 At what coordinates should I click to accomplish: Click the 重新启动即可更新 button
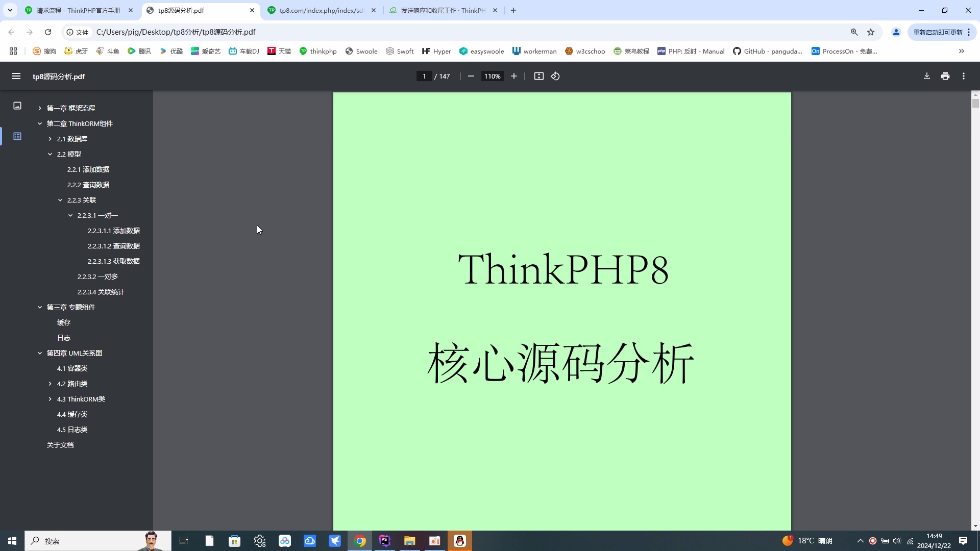tap(938, 32)
